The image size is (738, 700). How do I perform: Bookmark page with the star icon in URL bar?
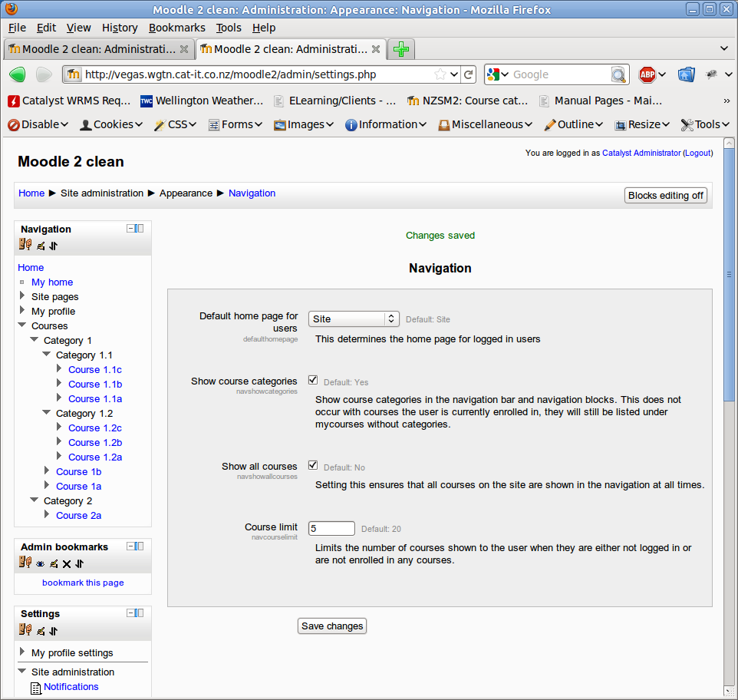point(440,74)
